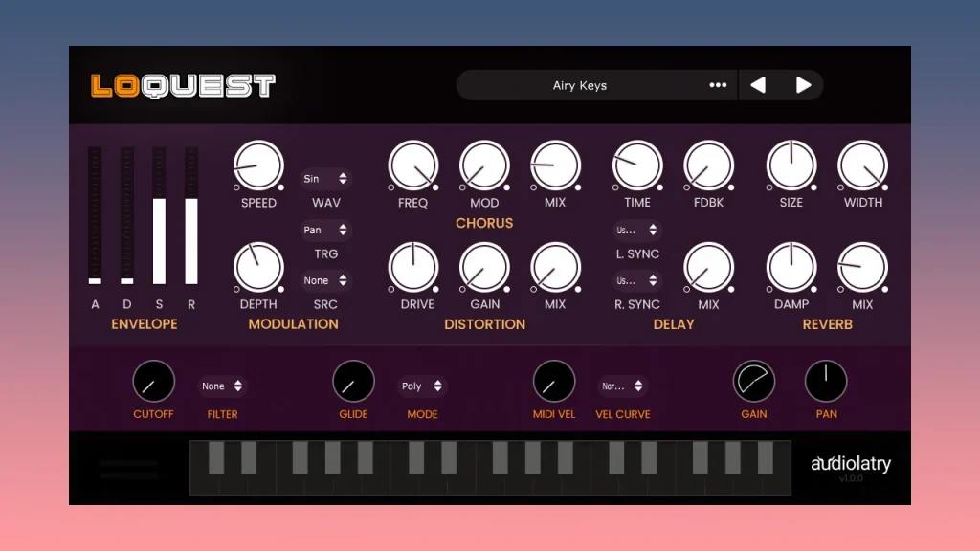Click the reverb SIZE knob
Screen dimensions: 980x551
point(791,165)
